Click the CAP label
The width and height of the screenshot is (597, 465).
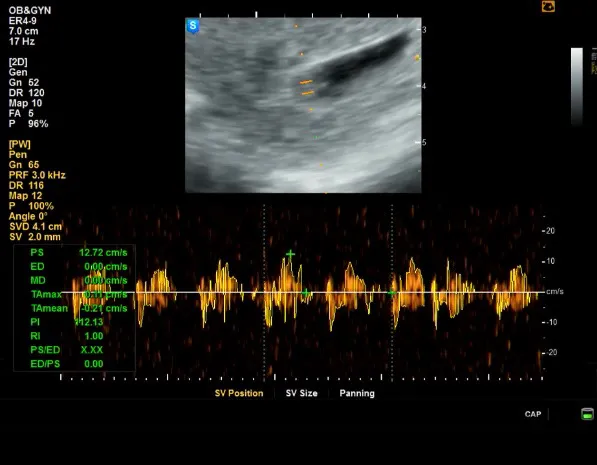533,414
